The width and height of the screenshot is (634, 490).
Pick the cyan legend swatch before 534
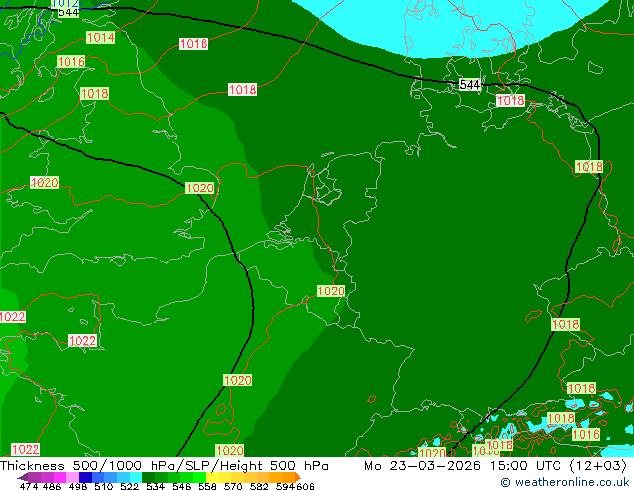136,477
